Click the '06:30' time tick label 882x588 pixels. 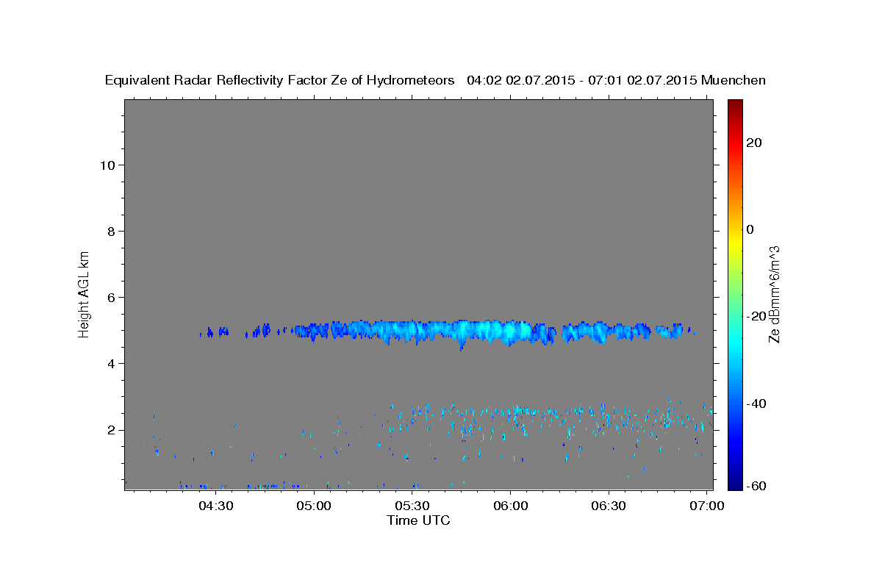(609, 506)
